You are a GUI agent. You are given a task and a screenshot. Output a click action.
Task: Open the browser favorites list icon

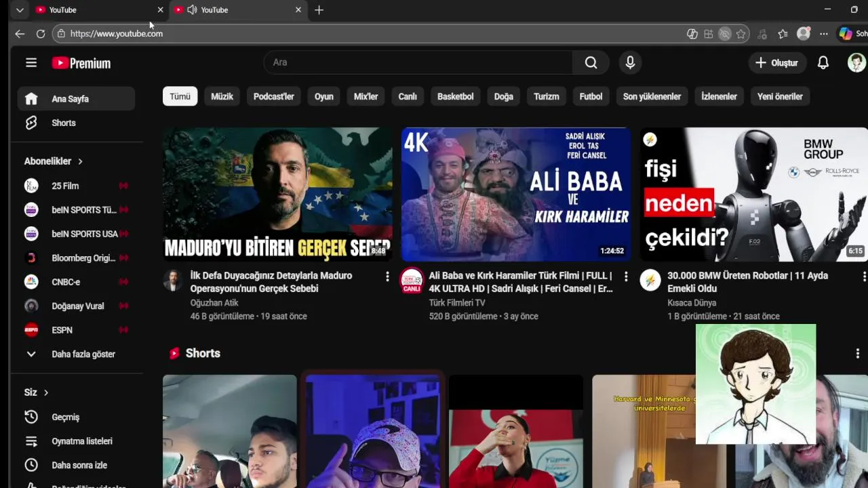tap(783, 34)
